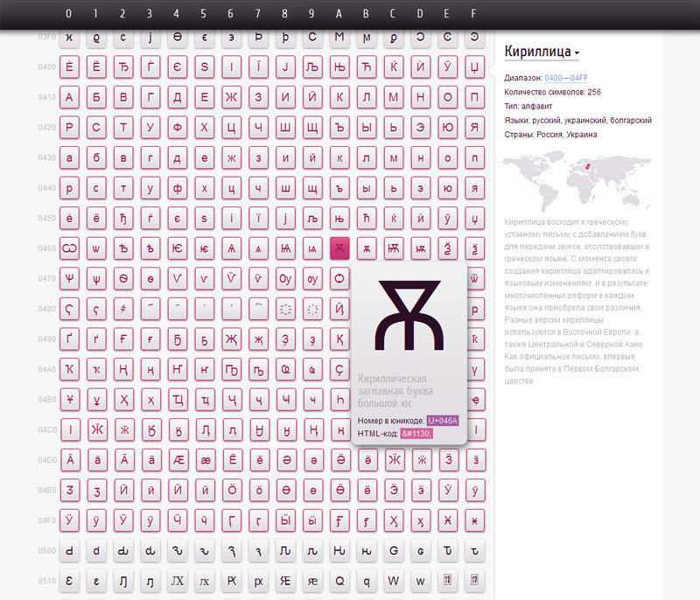Screen dimensions: 700x600
Task: Select the capital Ф tile in row 0420
Action: point(177,128)
